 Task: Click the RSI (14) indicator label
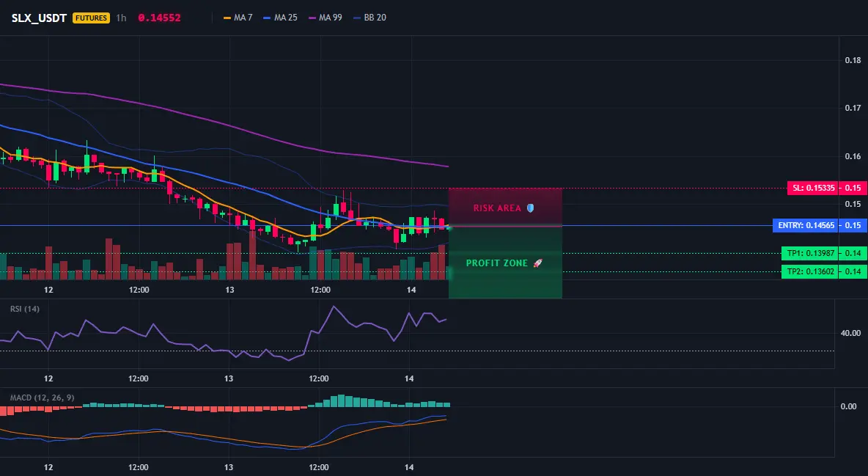tap(25, 309)
